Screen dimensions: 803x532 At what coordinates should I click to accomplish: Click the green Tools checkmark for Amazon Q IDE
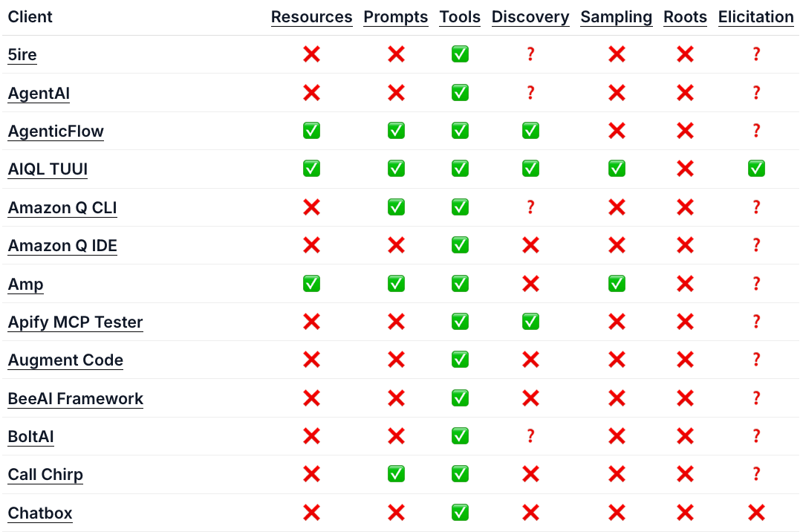coord(460,244)
